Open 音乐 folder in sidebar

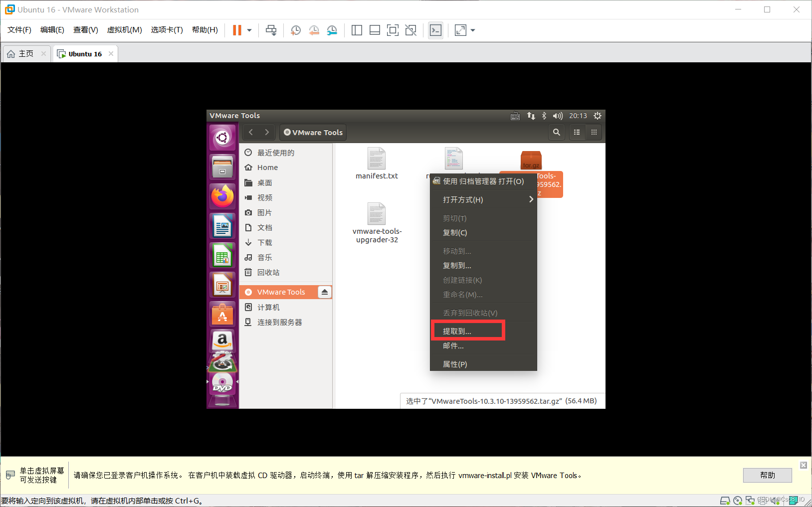[286, 257]
